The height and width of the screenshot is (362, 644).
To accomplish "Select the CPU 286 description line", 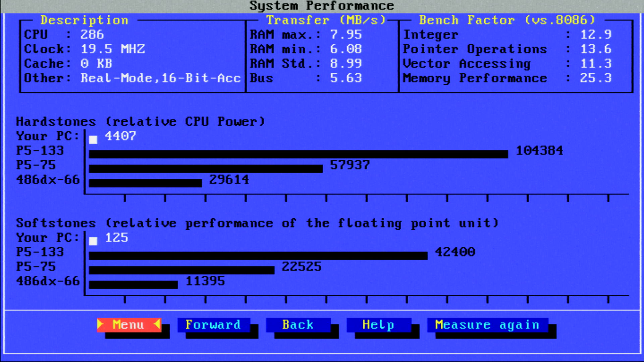I will [64, 35].
